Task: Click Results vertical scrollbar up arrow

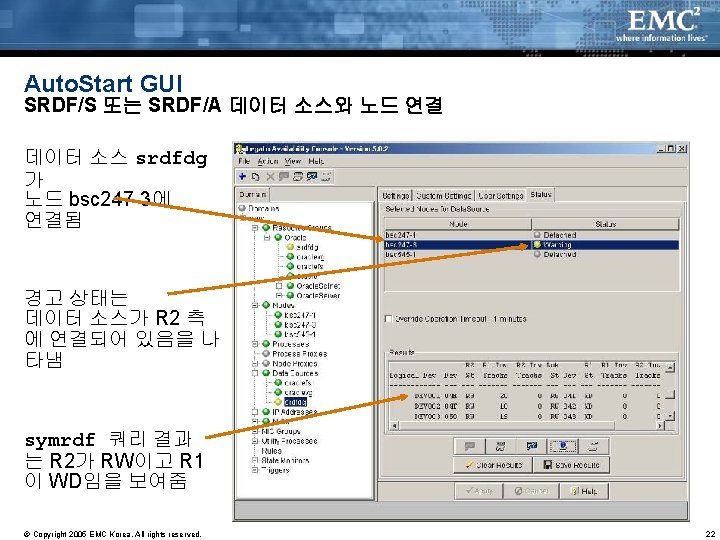Action: pyautogui.click(x=670, y=367)
